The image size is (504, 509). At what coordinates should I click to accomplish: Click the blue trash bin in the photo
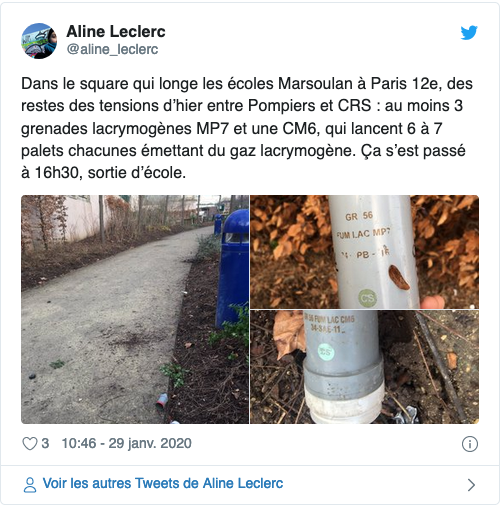[232, 269]
